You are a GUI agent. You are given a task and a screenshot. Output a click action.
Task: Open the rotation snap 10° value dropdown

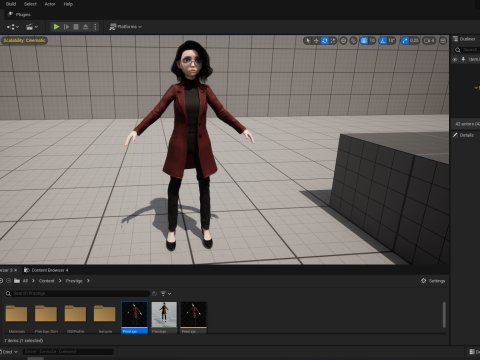coord(392,41)
